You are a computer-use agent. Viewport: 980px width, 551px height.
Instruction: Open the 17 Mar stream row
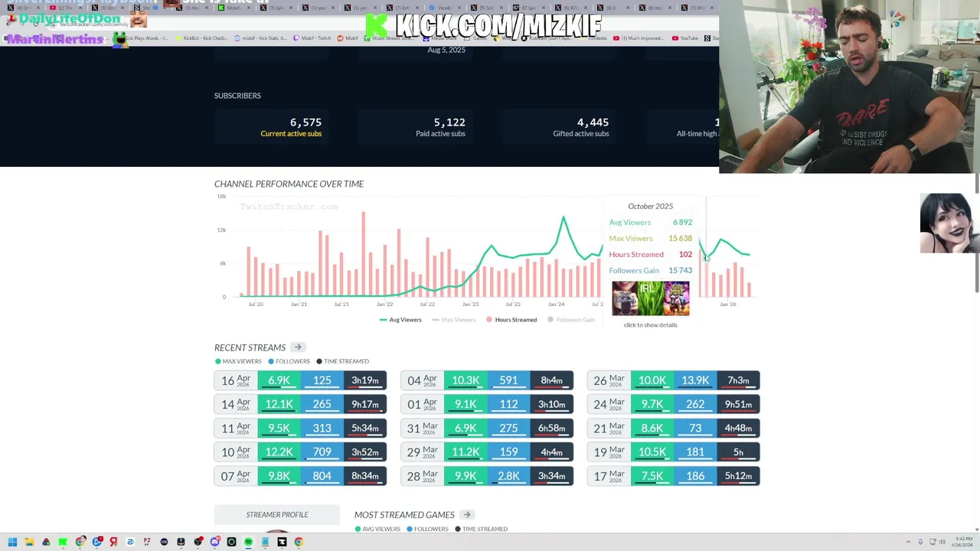674,476
